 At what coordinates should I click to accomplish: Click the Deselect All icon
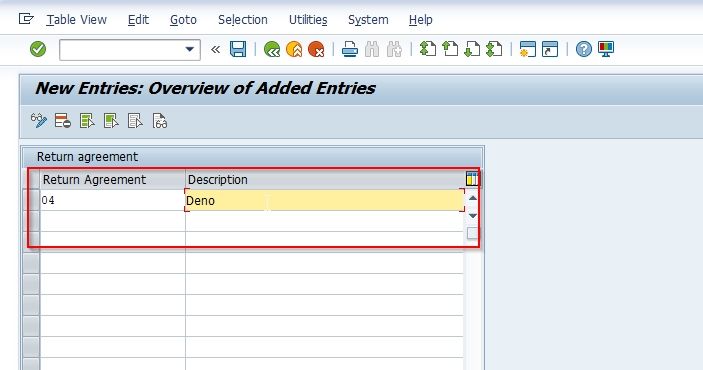tap(135, 121)
